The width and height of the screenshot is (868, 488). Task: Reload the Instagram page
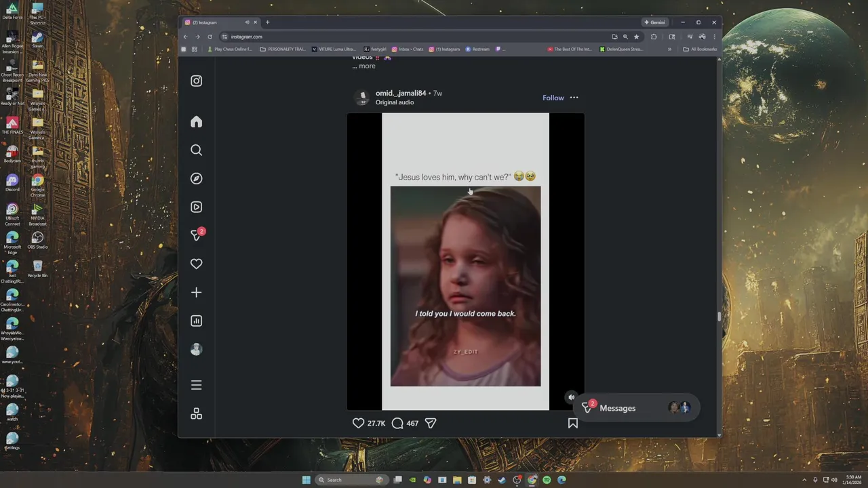210,37
